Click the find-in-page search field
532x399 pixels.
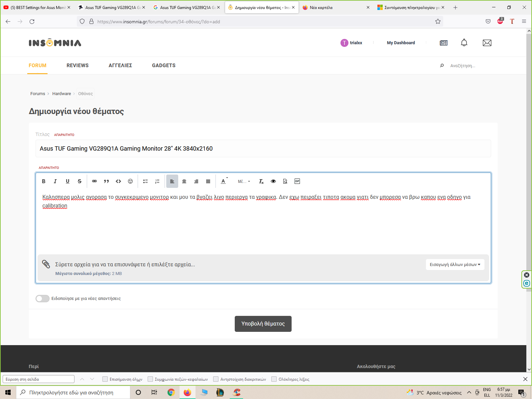click(x=39, y=379)
